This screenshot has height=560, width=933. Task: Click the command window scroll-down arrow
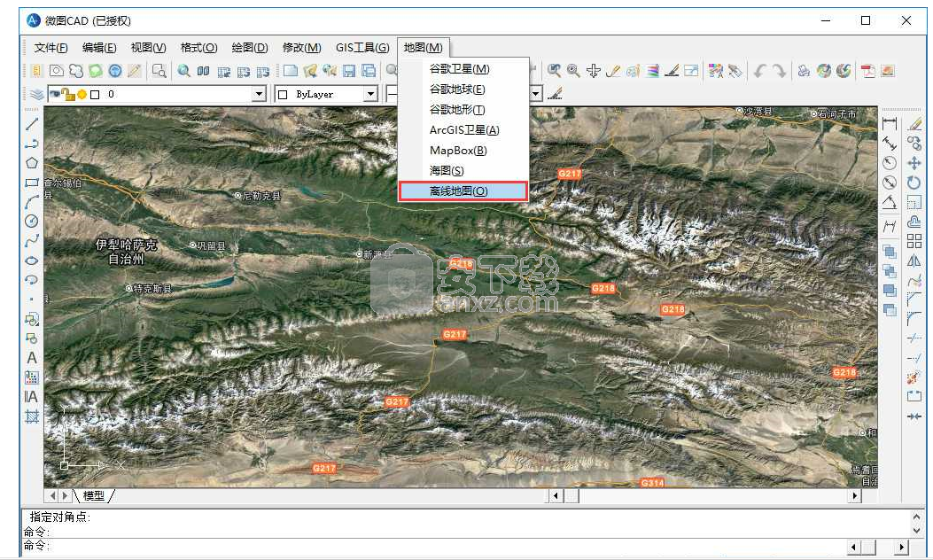(x=917, y=530)
